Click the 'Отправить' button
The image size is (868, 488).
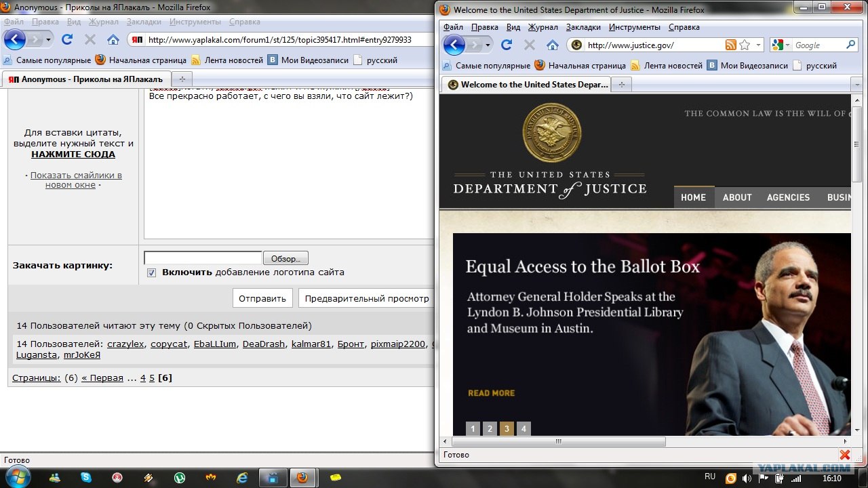pos(262,298)
